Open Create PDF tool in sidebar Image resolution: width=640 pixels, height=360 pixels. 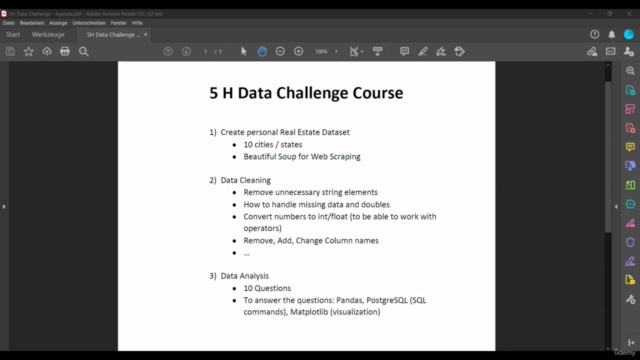[x=630, y=128]
